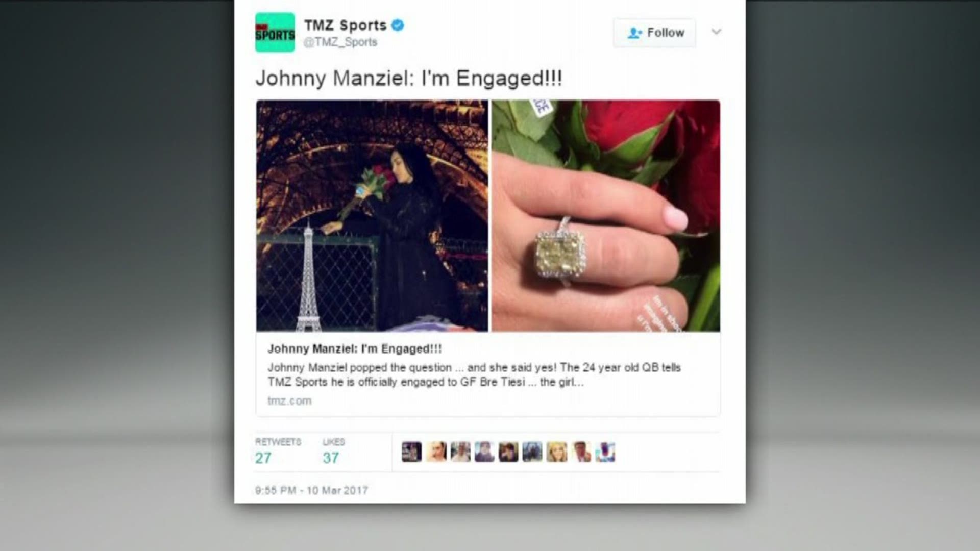Open the card headline Johnny Manziel: I'm Engaged!!!
The image size is (980, 551).
355,349
